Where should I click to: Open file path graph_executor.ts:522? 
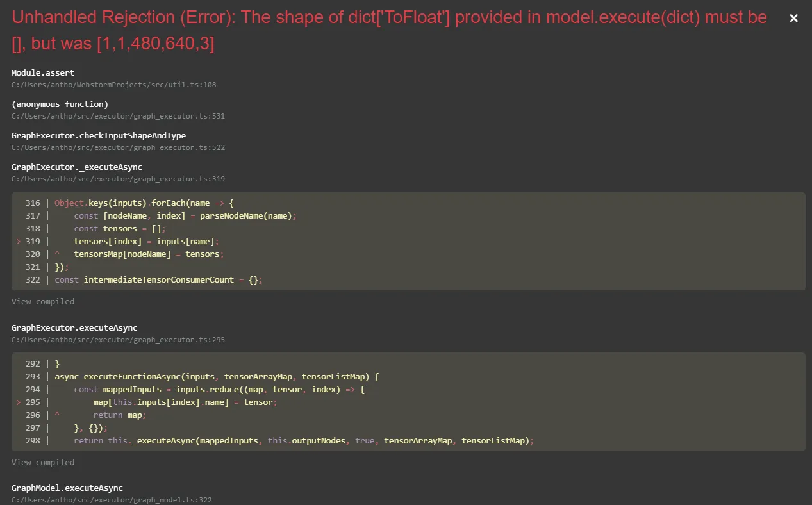[x=118, y=147]
